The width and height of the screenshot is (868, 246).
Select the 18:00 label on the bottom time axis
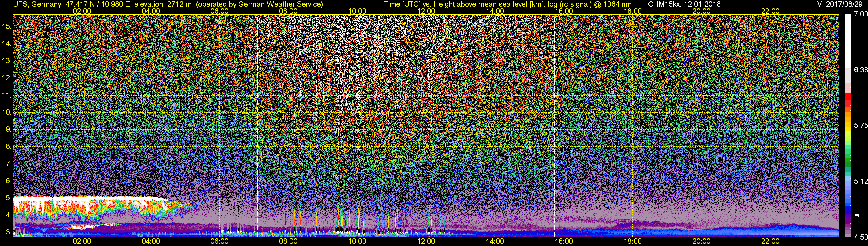[x=633, y=241]
